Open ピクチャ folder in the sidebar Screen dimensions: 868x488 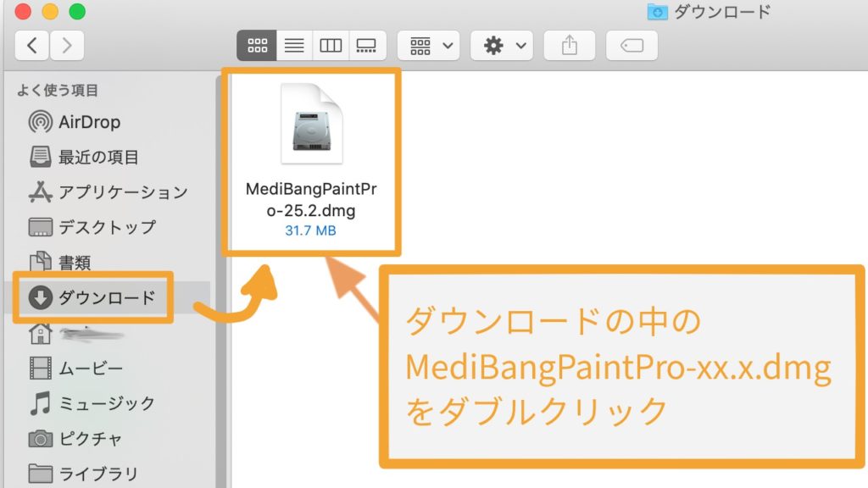click(x=75, y=438)
